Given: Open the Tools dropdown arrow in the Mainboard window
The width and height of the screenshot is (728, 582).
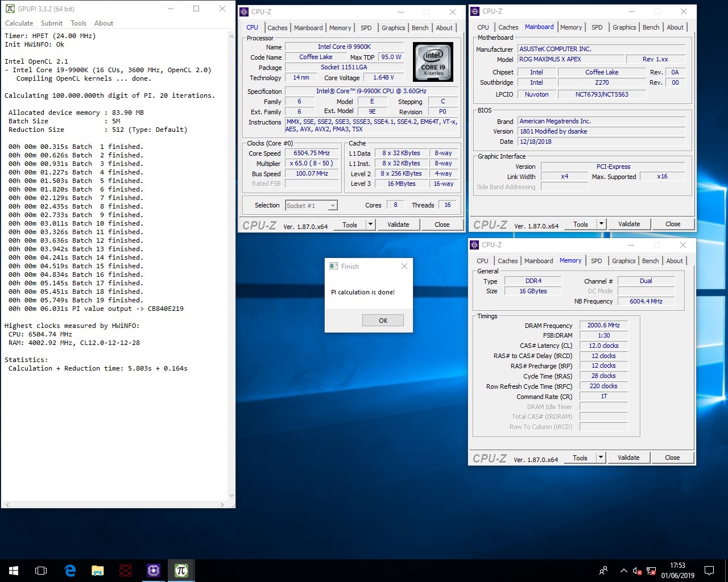Looking at the screenshot, I should (x=601, y=223).
